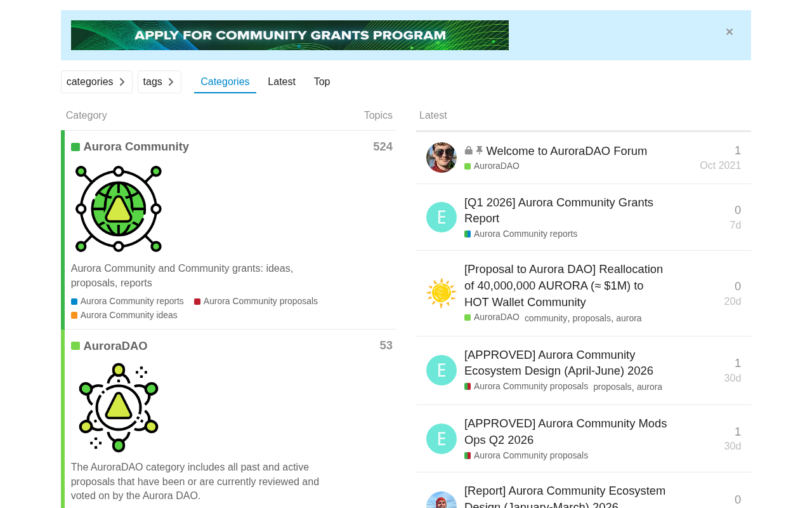Click the pin icon on Welcome topic
The height and width of the screenshot is (508, 812).
click(480, 151)
